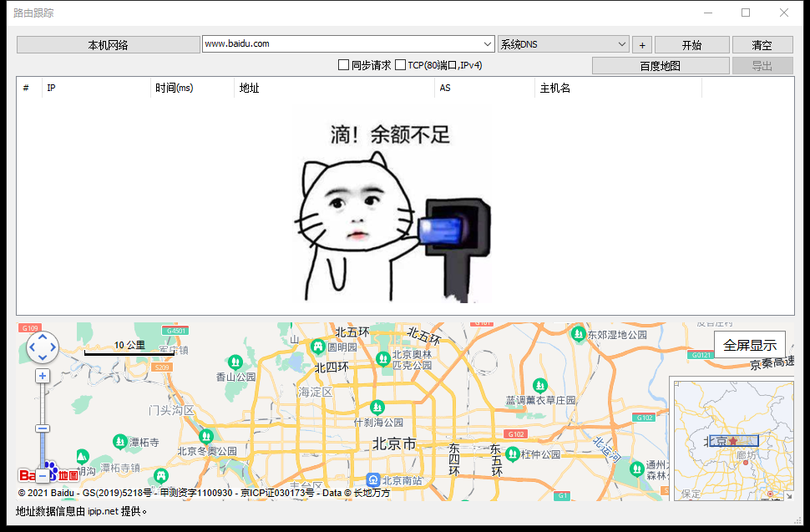
Task: Collapse the overview mini-map with corner arrow
Action: [789, 494]
